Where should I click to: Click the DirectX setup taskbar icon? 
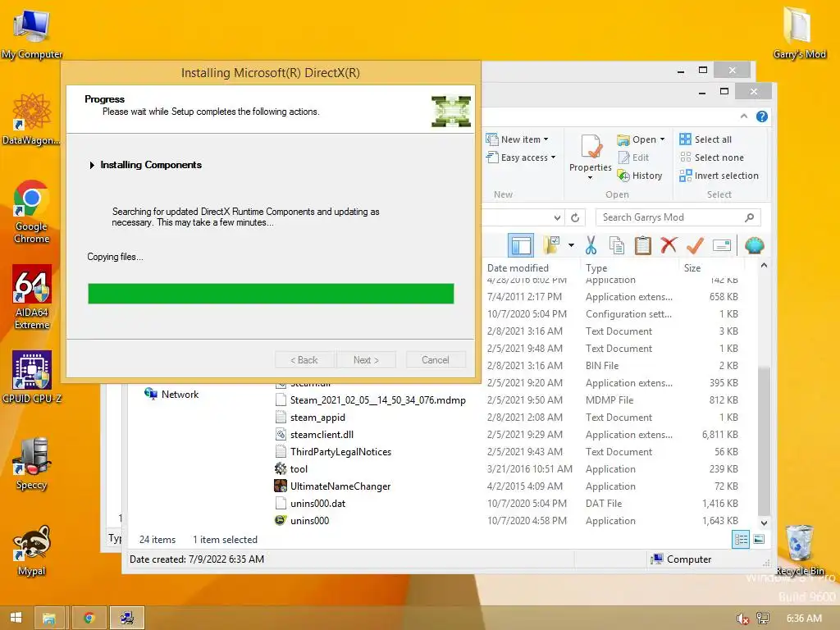coord(127,619)
